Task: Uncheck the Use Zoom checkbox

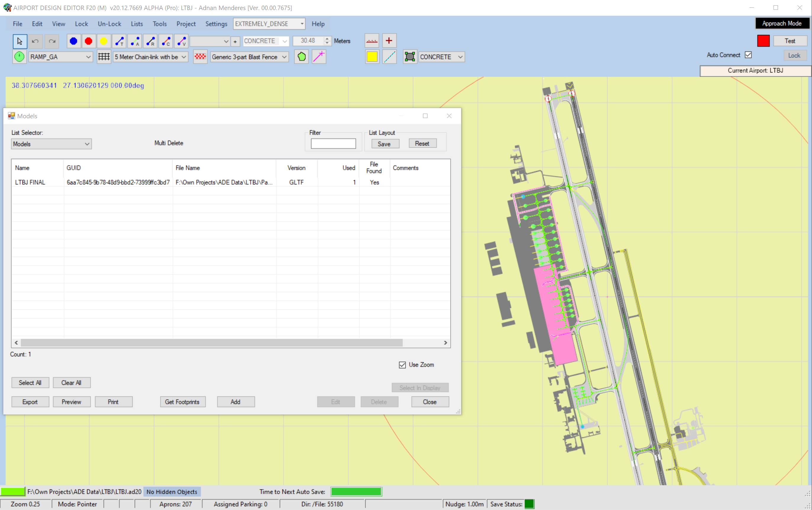Action: pos(402,365)
